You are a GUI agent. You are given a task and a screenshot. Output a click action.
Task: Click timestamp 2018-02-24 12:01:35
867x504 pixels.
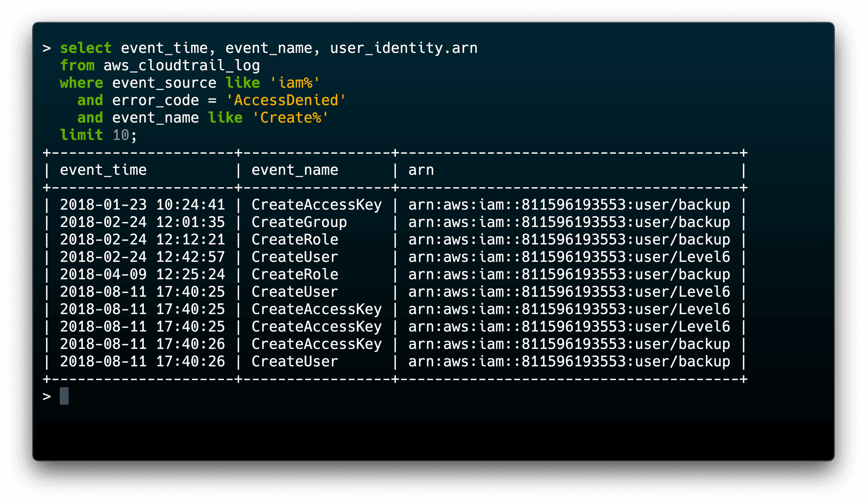(x=142, y=222)
